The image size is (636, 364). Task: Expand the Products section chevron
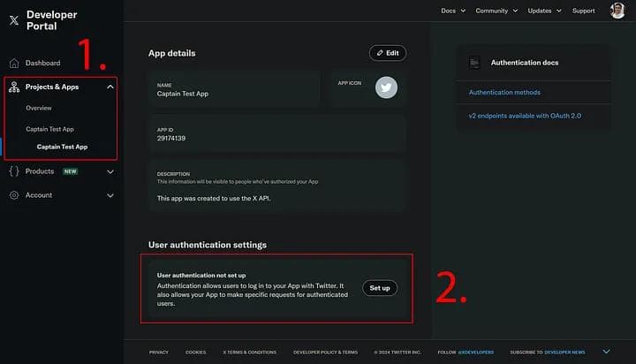[x=110, y=171]
